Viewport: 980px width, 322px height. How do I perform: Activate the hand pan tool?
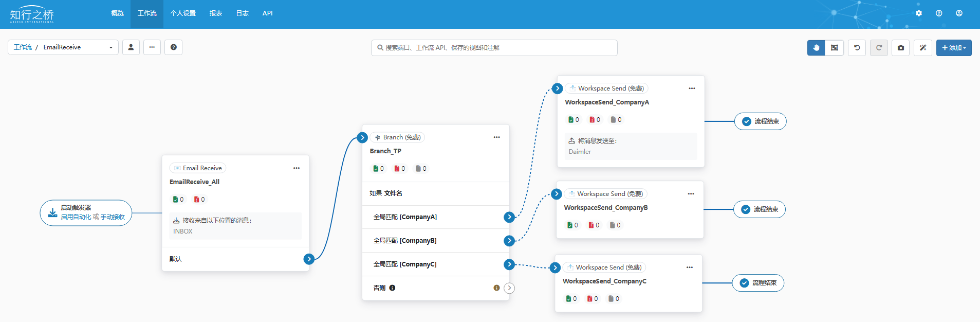pyautogui.click(x=816, y=48)
